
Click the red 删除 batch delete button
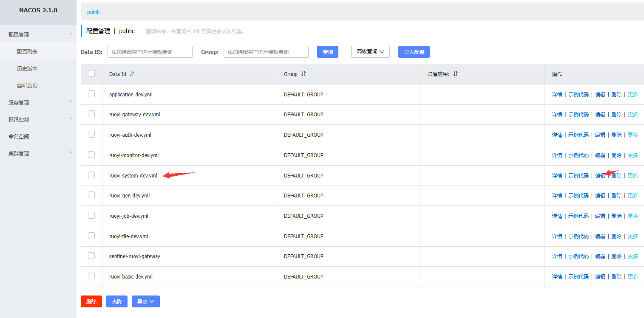click(x=91, y=301)
